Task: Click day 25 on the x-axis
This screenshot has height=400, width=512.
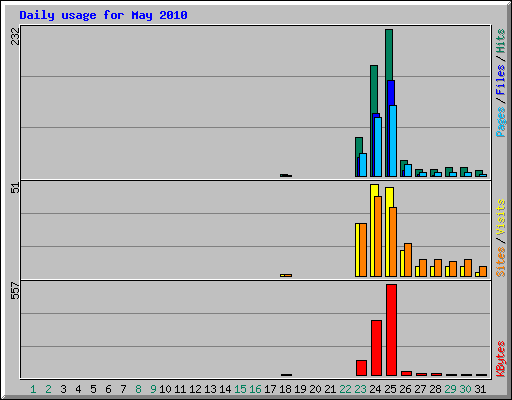Action: tap(390, 389)
